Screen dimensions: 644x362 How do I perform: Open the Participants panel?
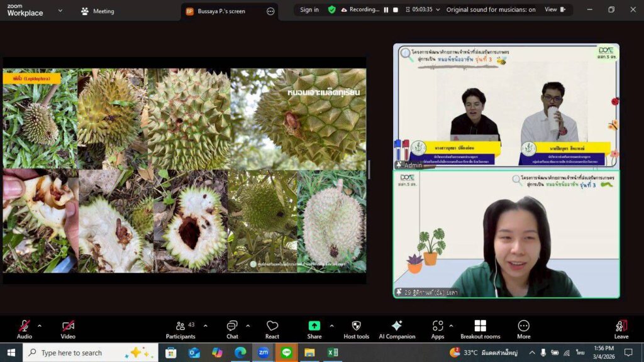pyautogui.click(x=180, y=329)
